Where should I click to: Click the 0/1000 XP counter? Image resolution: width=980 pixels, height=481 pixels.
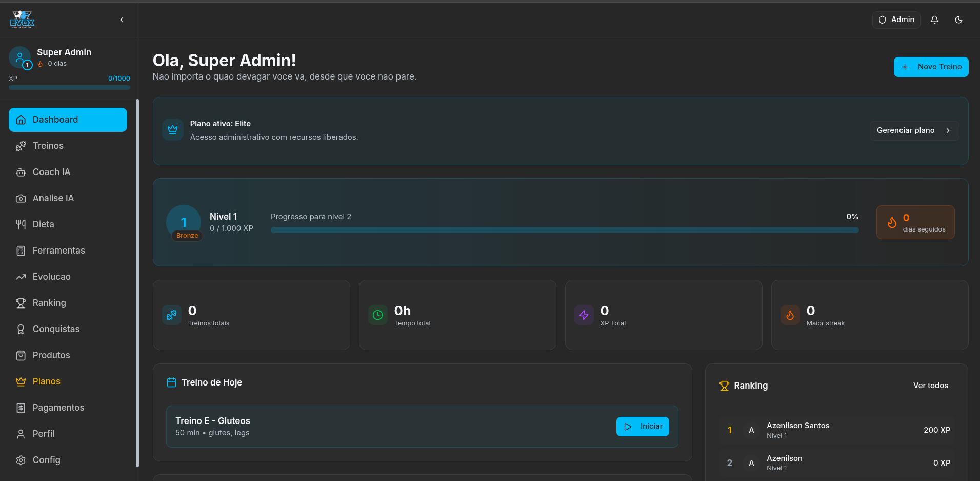pos(119,79)
